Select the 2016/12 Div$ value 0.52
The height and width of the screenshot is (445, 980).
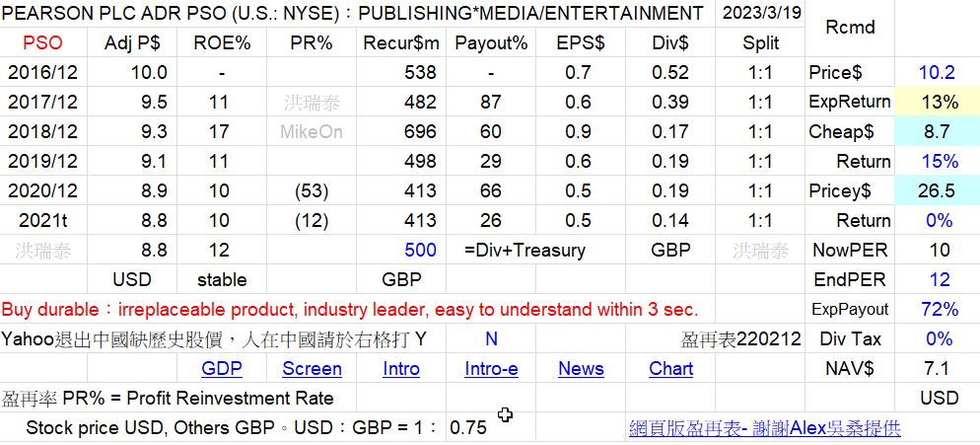point(670,72)
